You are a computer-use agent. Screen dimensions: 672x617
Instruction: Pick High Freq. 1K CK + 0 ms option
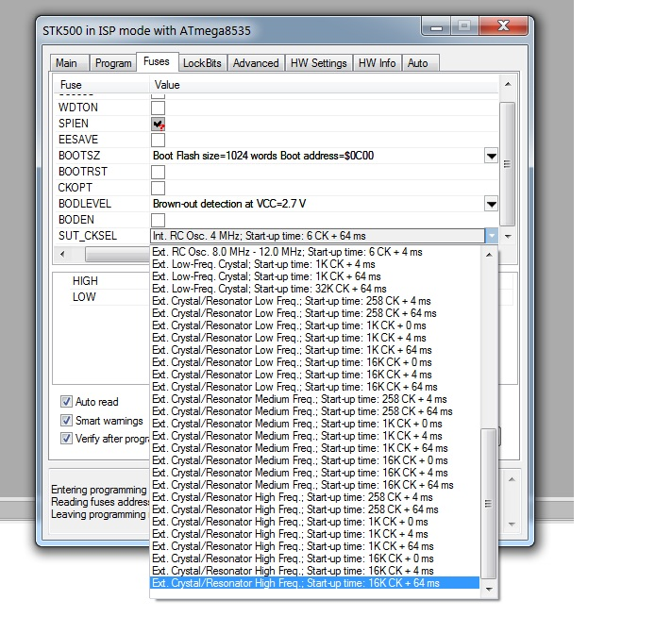[x=315, y=522]
